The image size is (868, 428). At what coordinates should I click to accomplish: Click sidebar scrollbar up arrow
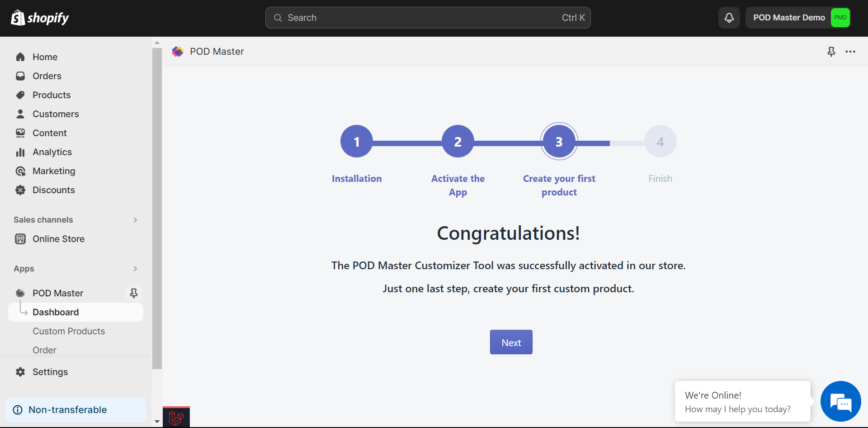coord(157,43)
